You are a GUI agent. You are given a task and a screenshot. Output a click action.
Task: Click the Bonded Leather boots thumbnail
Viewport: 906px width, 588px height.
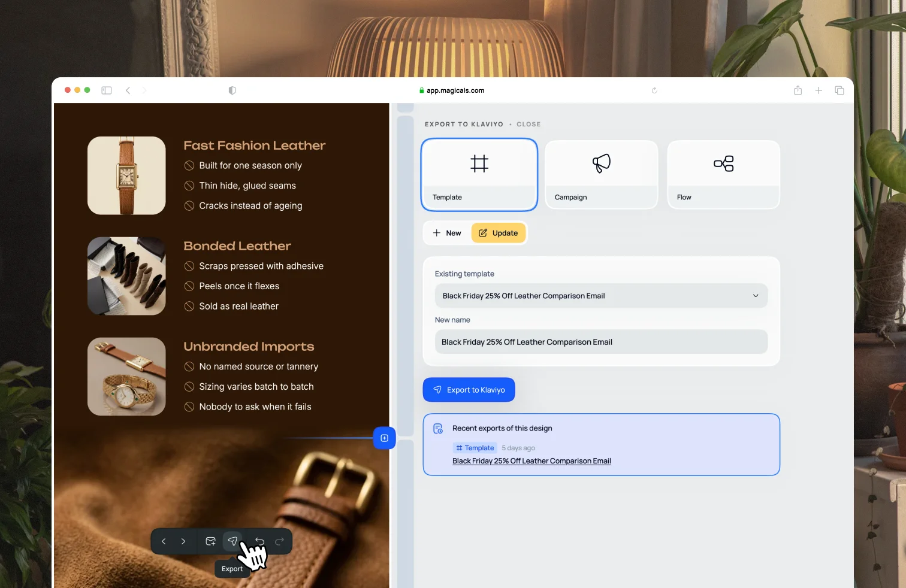point(126,276)
